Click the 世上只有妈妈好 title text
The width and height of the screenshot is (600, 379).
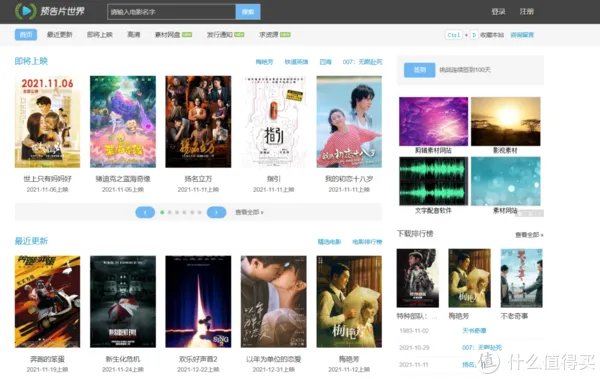point(47,179)
